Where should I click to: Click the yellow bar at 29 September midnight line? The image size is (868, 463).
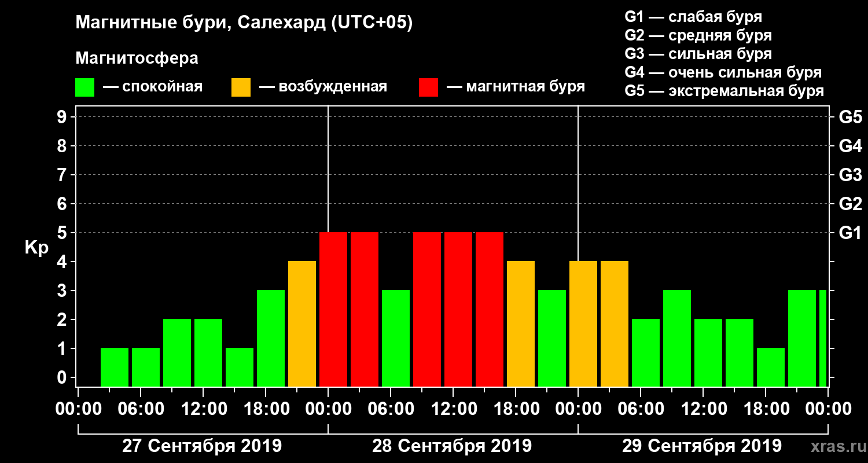[583, 324]
